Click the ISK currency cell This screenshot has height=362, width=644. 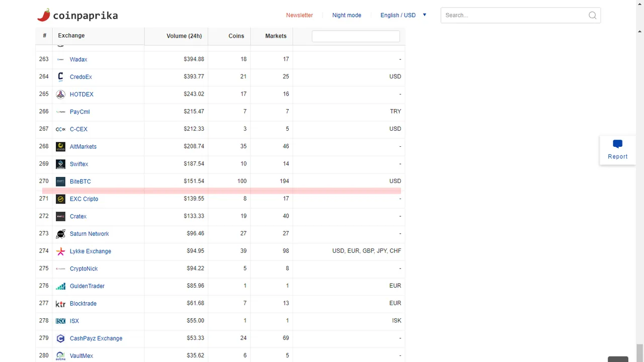[x=396, y=321]
